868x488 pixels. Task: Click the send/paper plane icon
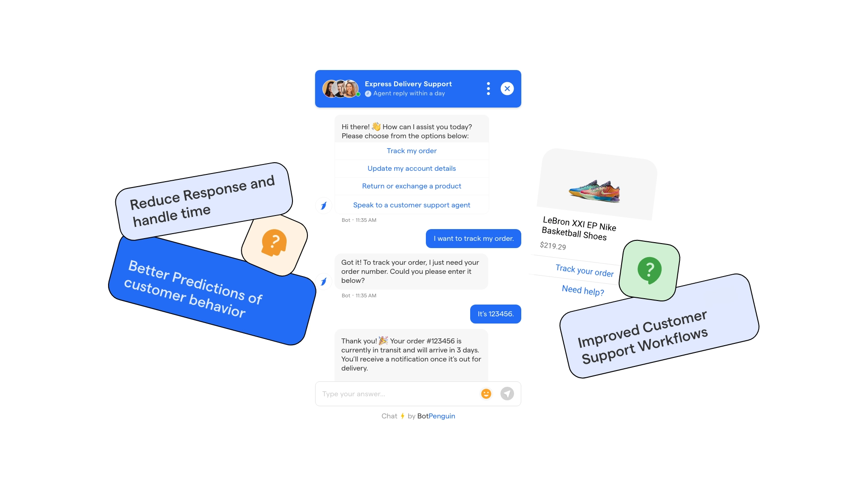click(x=507, y=393)
